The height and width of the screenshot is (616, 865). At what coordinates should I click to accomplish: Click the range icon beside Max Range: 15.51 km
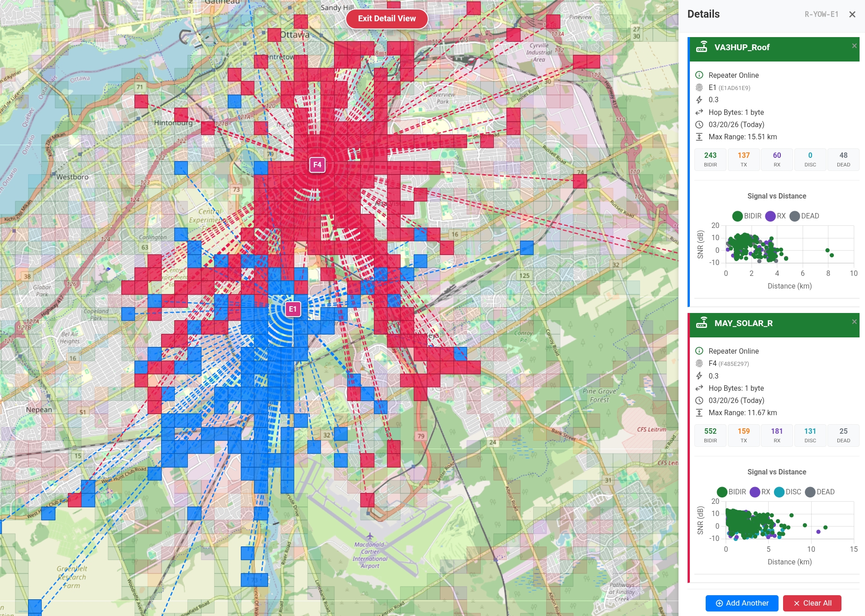click(x=699, y=137)
